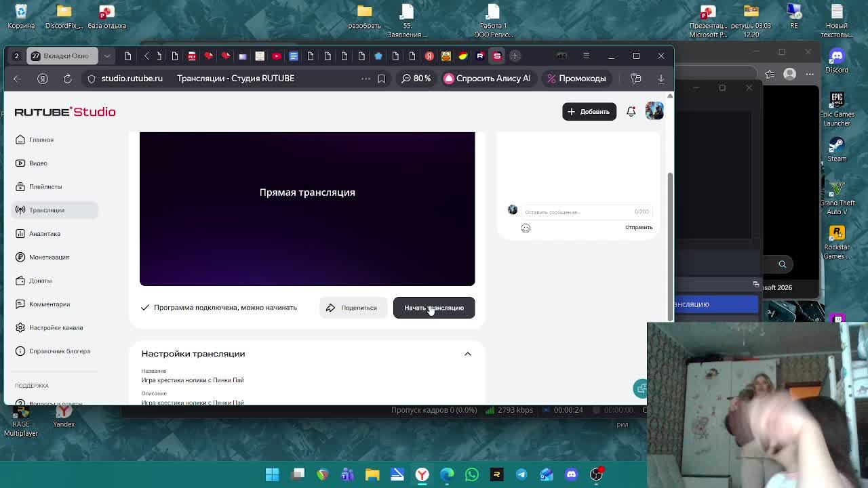Click the 80 % zoom indicator

416,79
